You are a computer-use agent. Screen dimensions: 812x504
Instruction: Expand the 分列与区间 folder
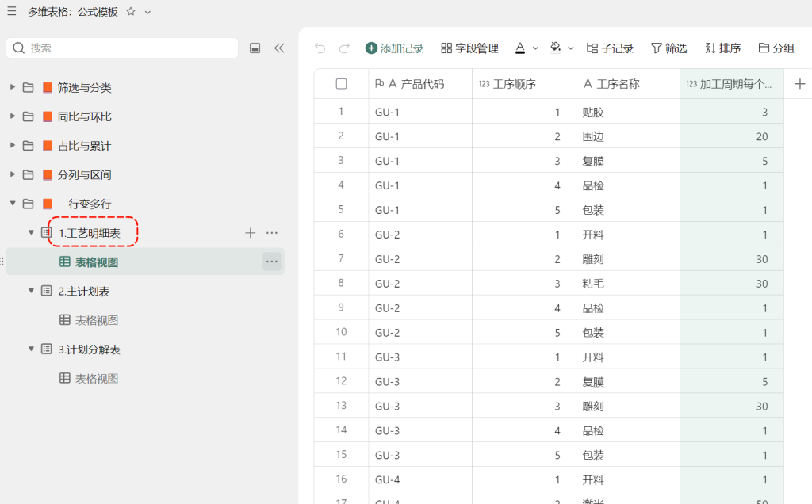pos(13,174)
